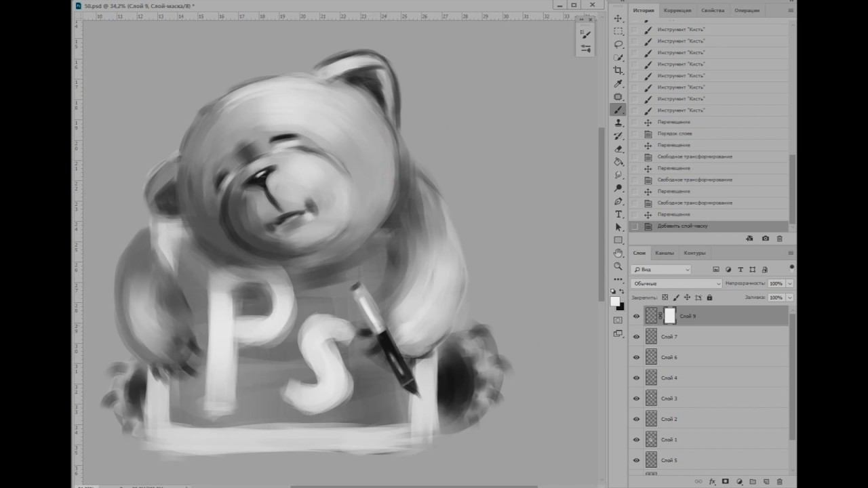Swap foreground and background colors

click(622, 291)
